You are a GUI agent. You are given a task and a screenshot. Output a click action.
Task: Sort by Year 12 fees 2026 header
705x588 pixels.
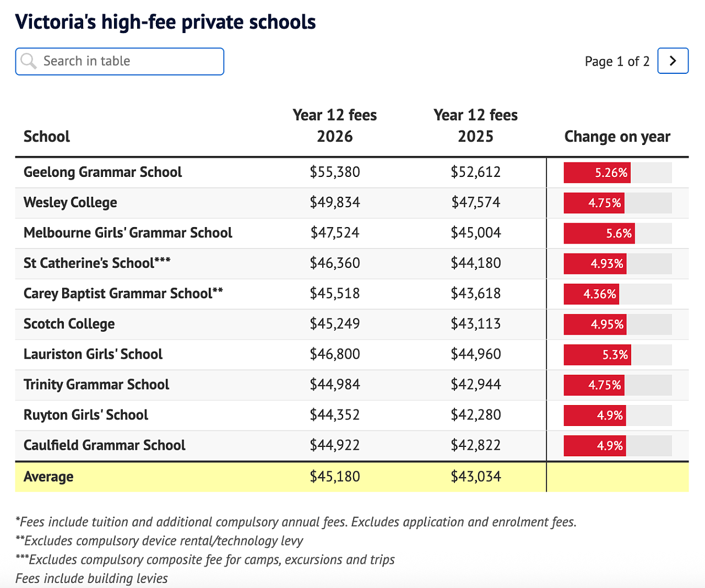(x=335, y=126)
